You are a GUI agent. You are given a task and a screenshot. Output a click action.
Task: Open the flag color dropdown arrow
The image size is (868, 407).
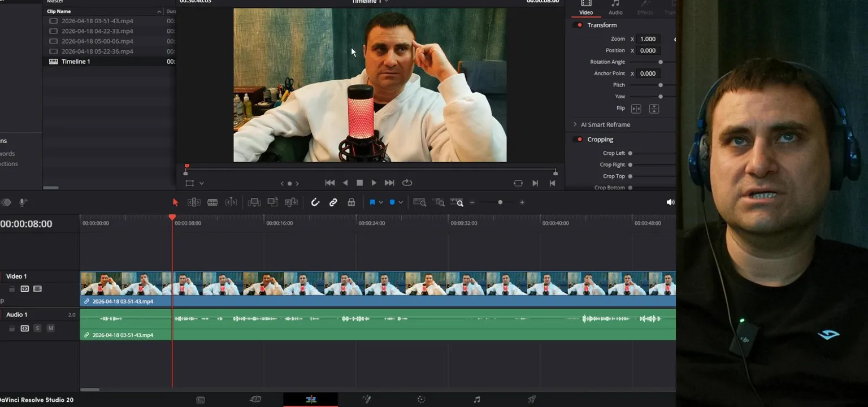pos(381,202)
